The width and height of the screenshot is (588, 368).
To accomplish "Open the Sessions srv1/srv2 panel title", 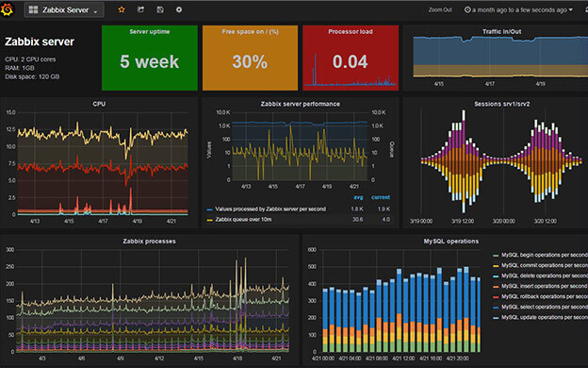I will [501, 104].
